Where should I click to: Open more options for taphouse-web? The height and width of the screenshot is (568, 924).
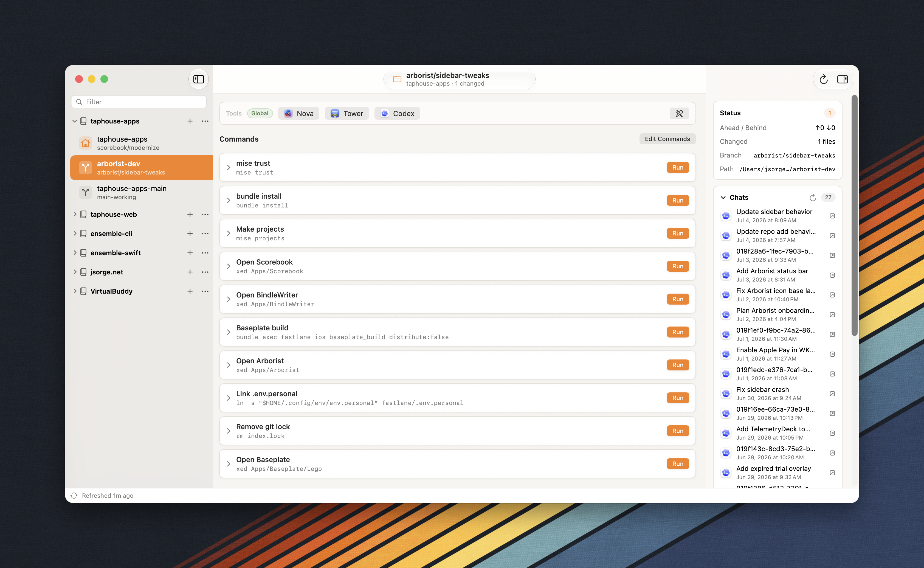tap(205, 215)
